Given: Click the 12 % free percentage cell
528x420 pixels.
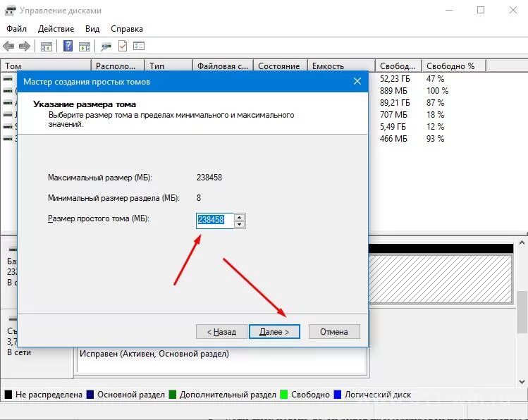Looking at the screenshot, I should point(435,127).
